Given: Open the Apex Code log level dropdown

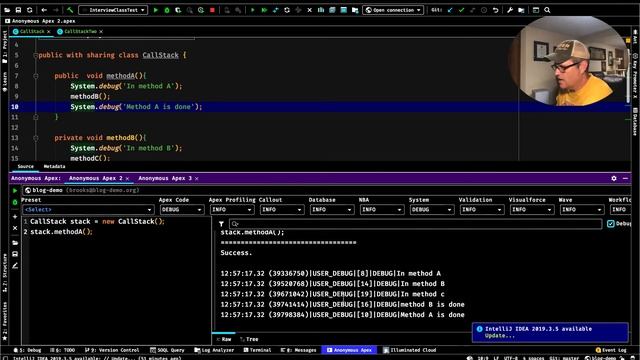Looking at the screenshot, I should tap(182, 209).
